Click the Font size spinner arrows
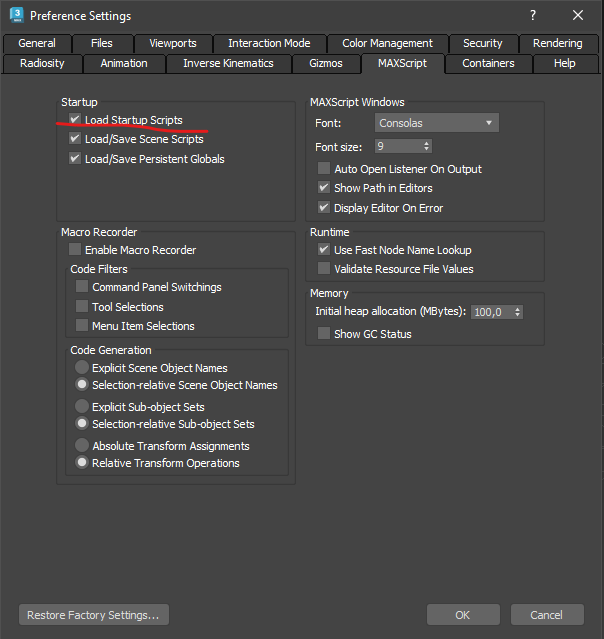 pos(426,146)
